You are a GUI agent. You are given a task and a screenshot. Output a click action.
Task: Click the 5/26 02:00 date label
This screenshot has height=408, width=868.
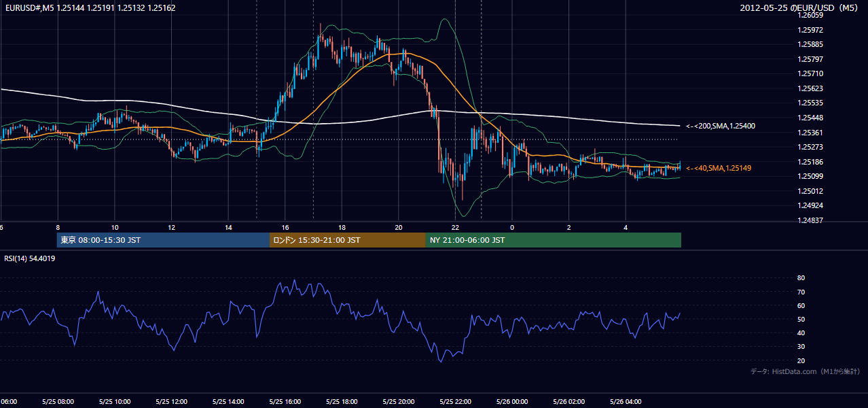[x=569, y=402]
